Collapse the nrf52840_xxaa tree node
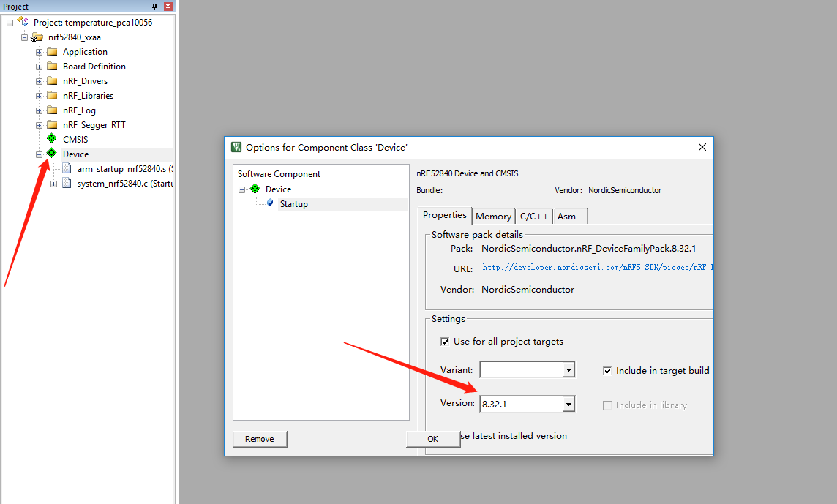 coord(24,37)
